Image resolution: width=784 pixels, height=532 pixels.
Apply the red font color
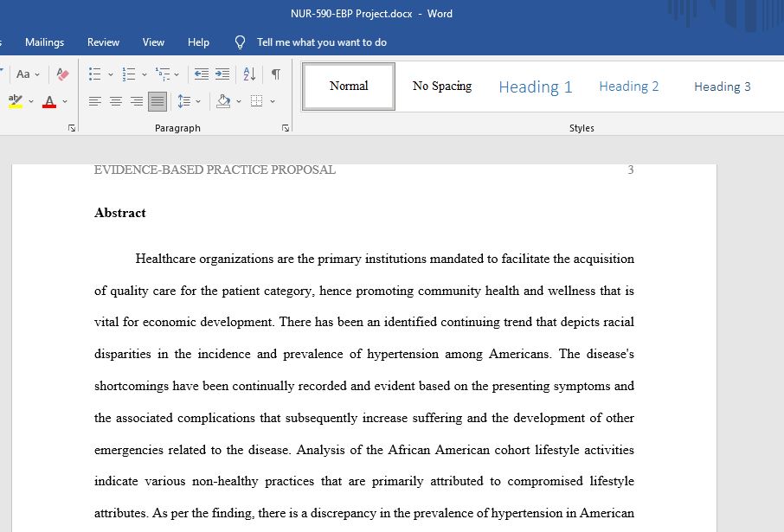point(49,101)
